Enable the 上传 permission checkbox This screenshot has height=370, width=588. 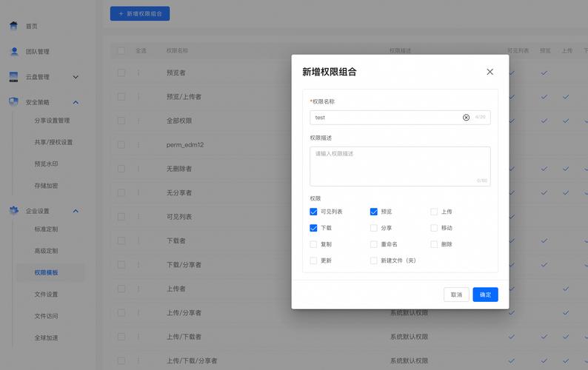pos(434,212)
